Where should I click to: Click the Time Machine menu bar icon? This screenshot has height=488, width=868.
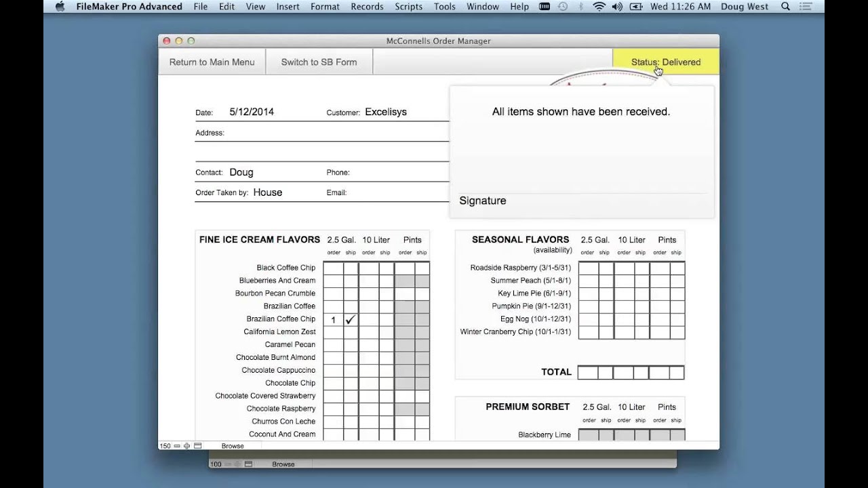coord(563,7)
